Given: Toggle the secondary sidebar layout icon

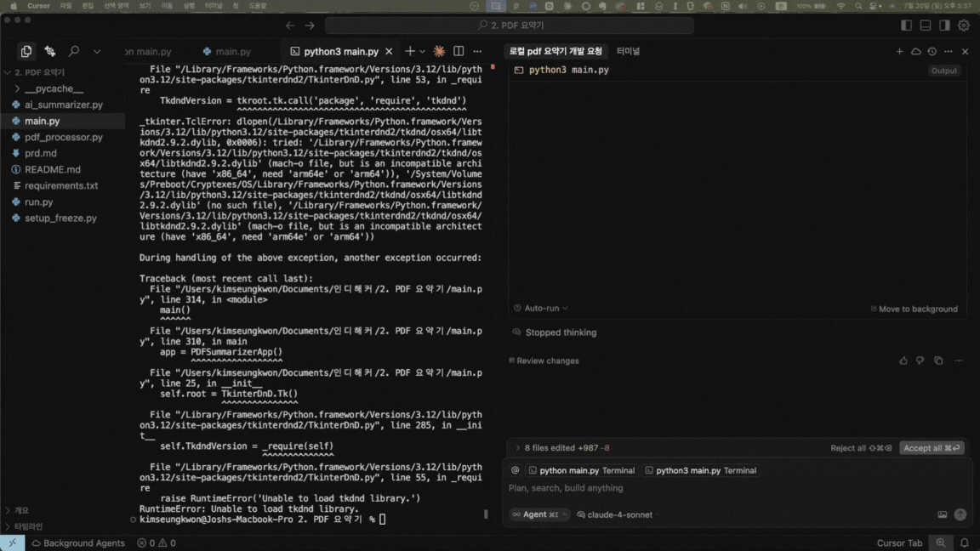Looking at the screenshot, I should (944, 26).
